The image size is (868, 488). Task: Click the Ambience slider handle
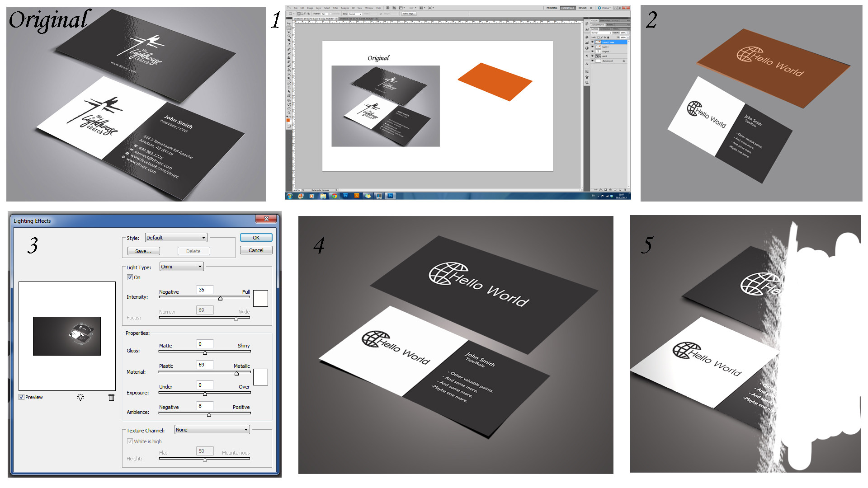pos(209,414)
